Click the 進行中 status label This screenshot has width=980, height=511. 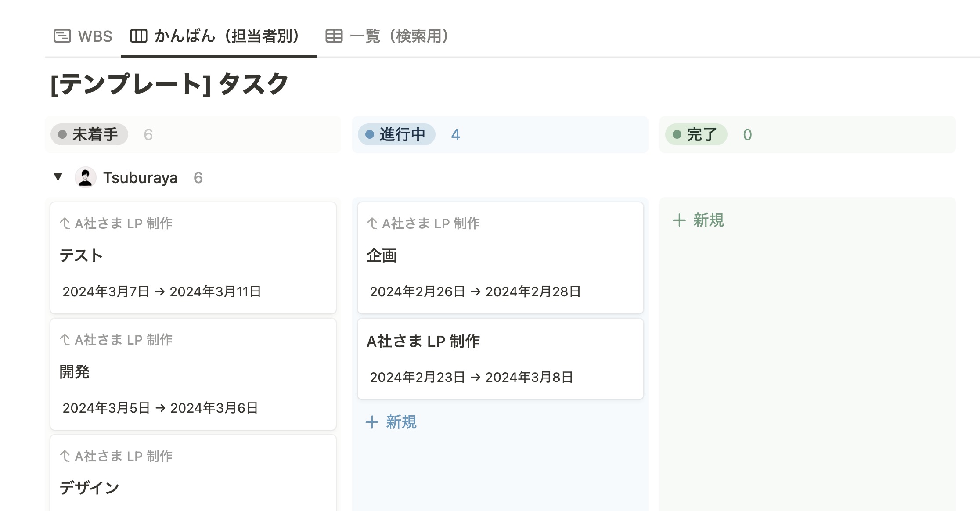point(396,134)
